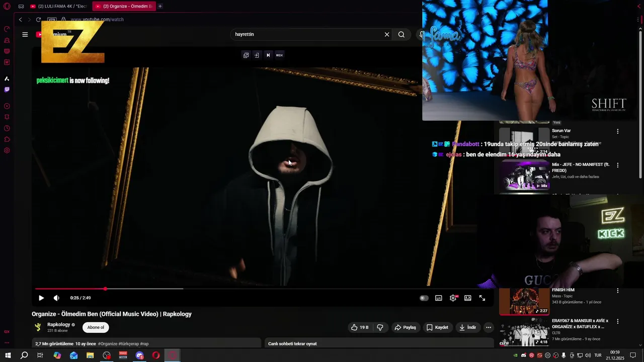Open the YouTube hamburger guide menu

coord(25,35)
